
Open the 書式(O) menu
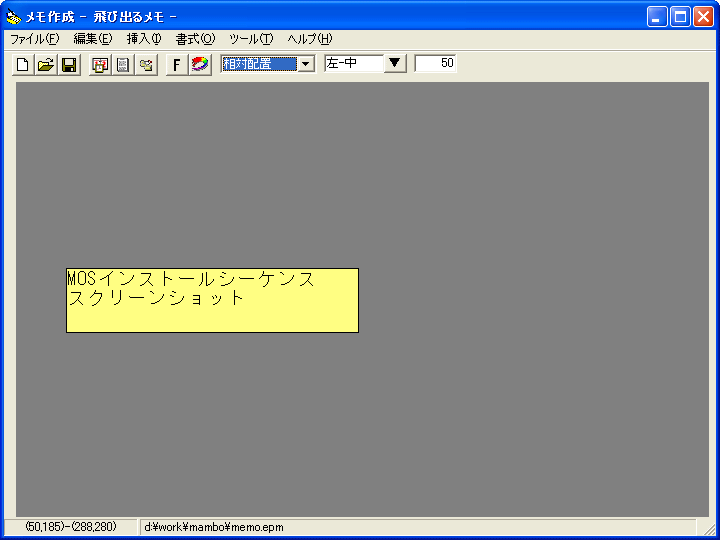[x=195, y=39]
